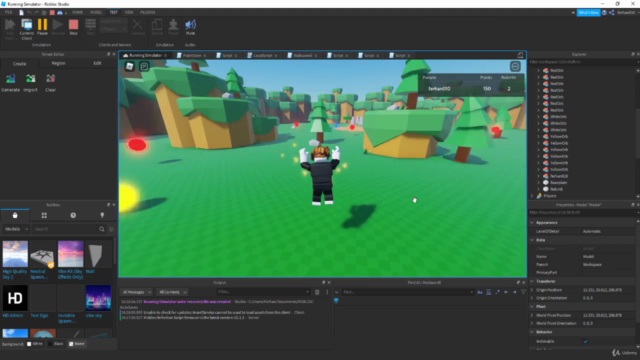Open the All Messages dropdown in Output
This screenshot has height=360, width=640.
tap(137, 292)
